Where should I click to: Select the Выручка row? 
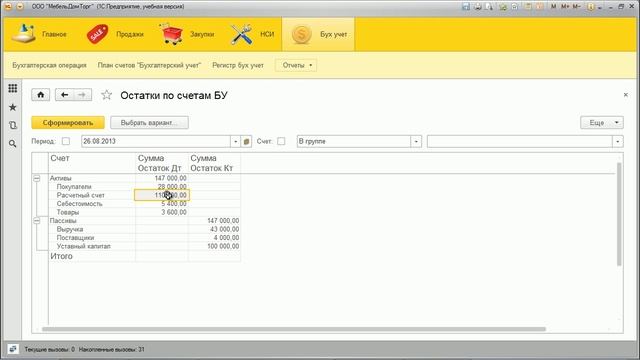(x=70, y=229)
